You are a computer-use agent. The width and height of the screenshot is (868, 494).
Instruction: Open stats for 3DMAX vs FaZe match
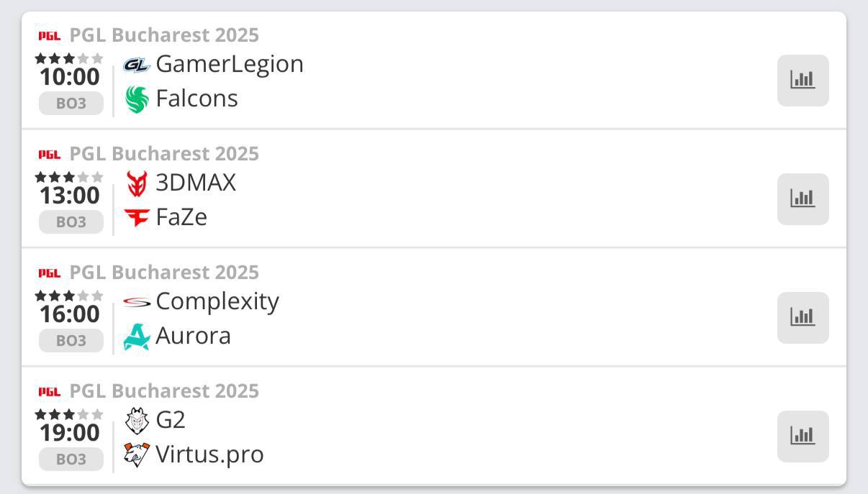(803, 198)
